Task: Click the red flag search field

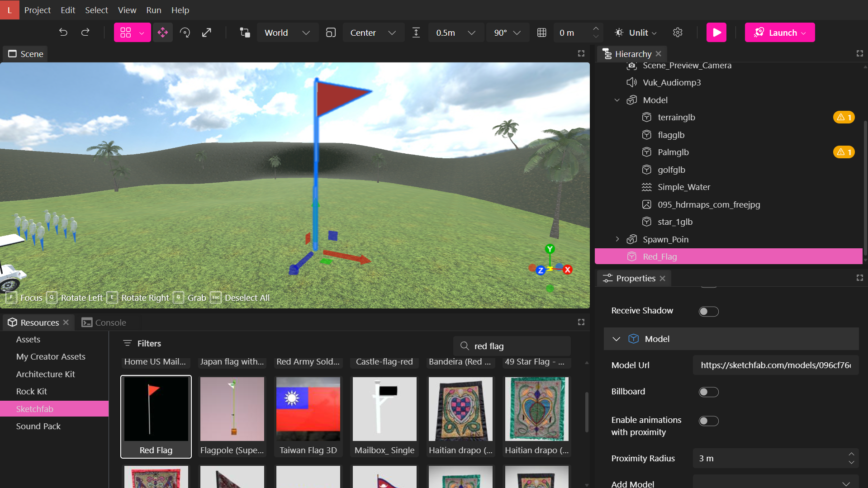Action: tap(512, 346)
